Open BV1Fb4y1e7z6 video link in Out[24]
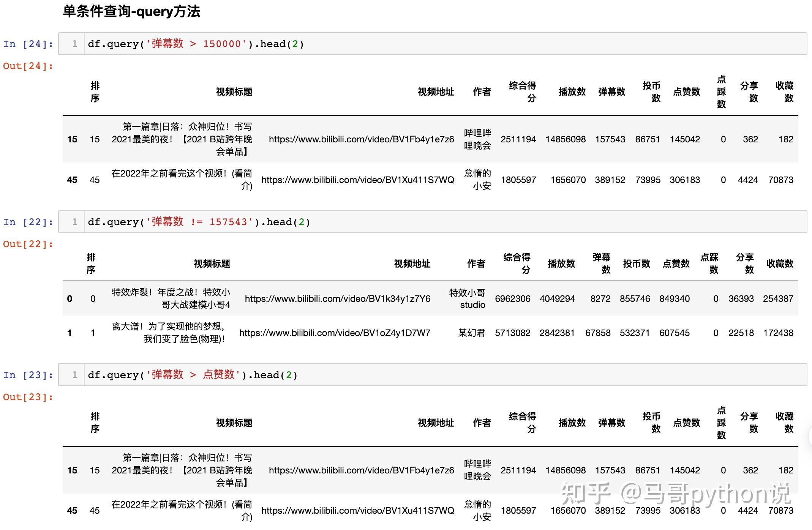 point(361,139)
